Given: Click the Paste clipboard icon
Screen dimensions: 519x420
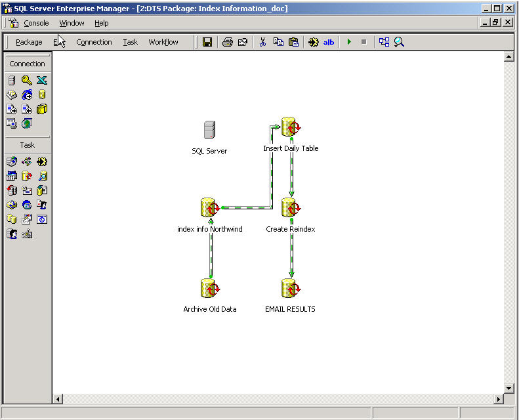Looking at the screenshot, I should coord(293,42).
